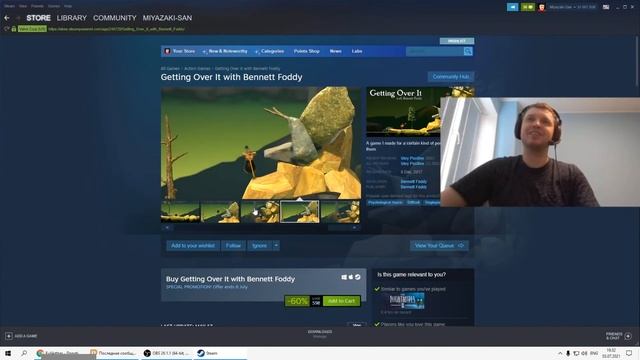Open the account name dropdown in title bar
640x360 pixels.
(x=572, y=7)
